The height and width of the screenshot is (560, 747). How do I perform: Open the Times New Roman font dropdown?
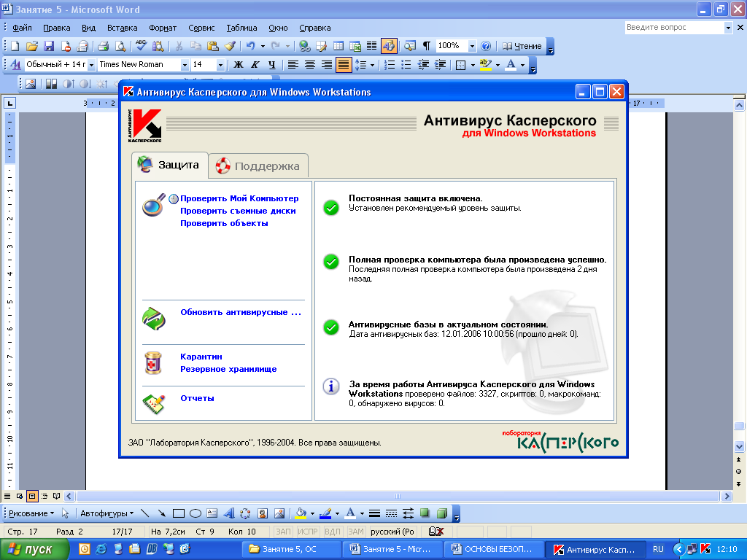tap(185, 65)
